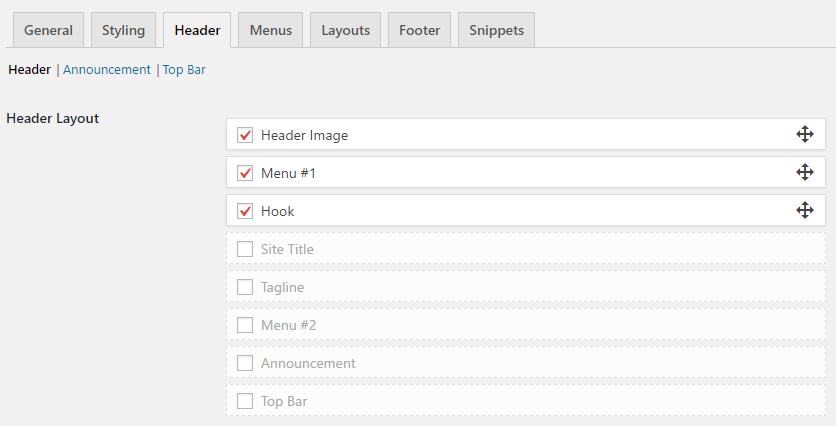Open the Footer tab
This screenshot has width=836, height=426.
(420, 30)
